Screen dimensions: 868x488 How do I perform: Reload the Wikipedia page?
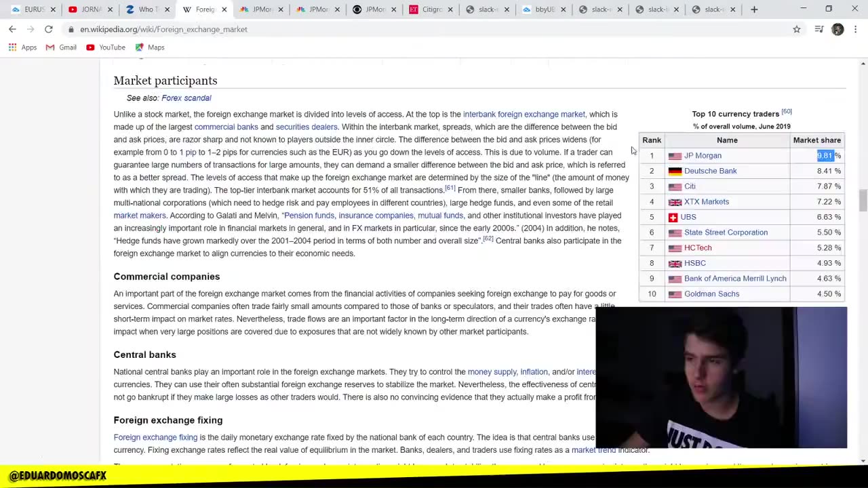(49, 29)
